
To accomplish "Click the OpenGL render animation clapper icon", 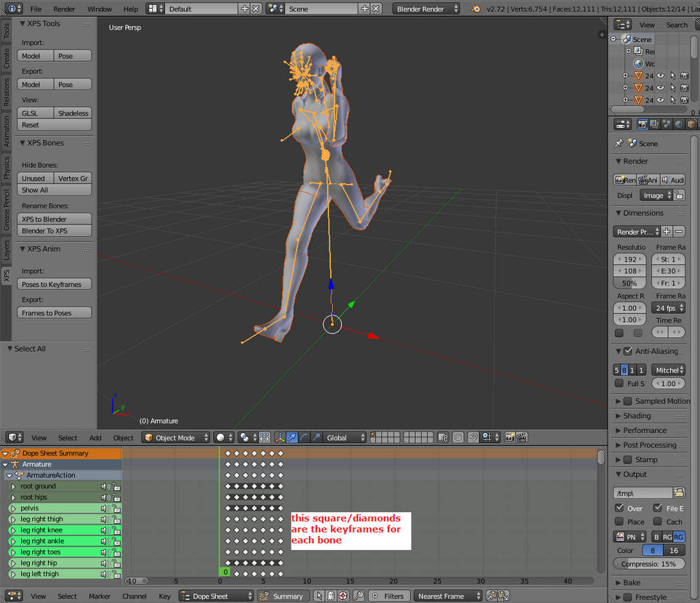I will coord(522,437).
